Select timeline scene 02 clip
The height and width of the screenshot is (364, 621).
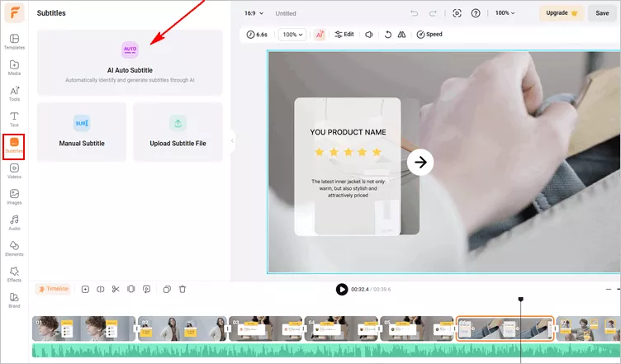(183, 329)
